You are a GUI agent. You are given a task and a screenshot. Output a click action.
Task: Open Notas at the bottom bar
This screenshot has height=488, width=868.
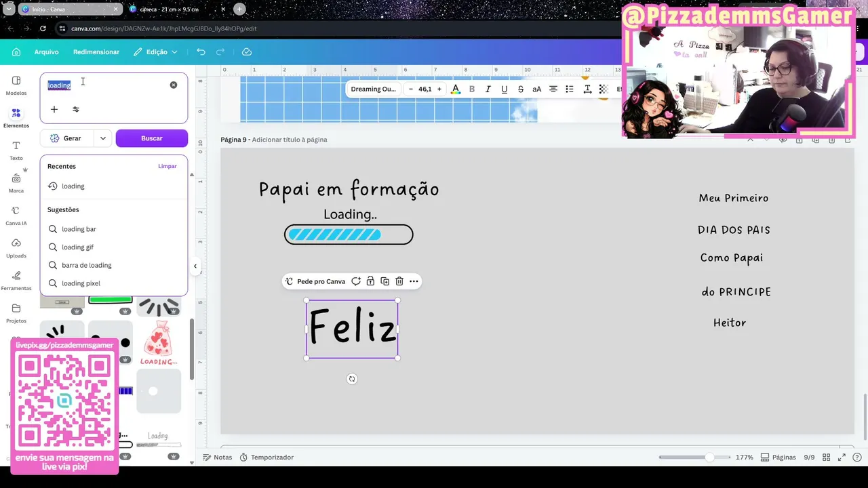[x=218, y=457]
